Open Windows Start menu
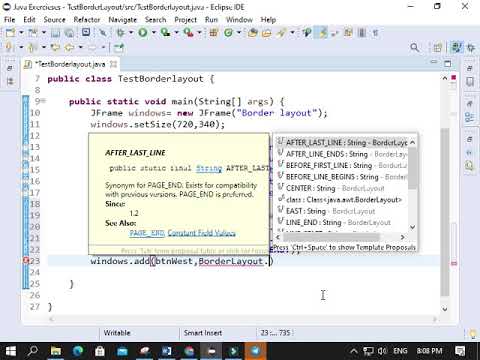Image resolution: width=480 pixels, height=360 pixels. (10, 351)
